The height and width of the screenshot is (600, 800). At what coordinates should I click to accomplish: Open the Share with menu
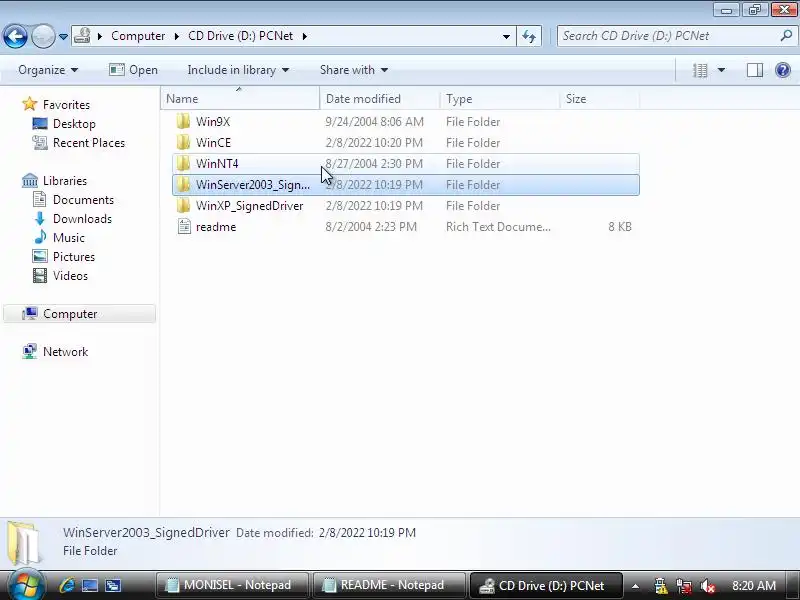[354, 70]
